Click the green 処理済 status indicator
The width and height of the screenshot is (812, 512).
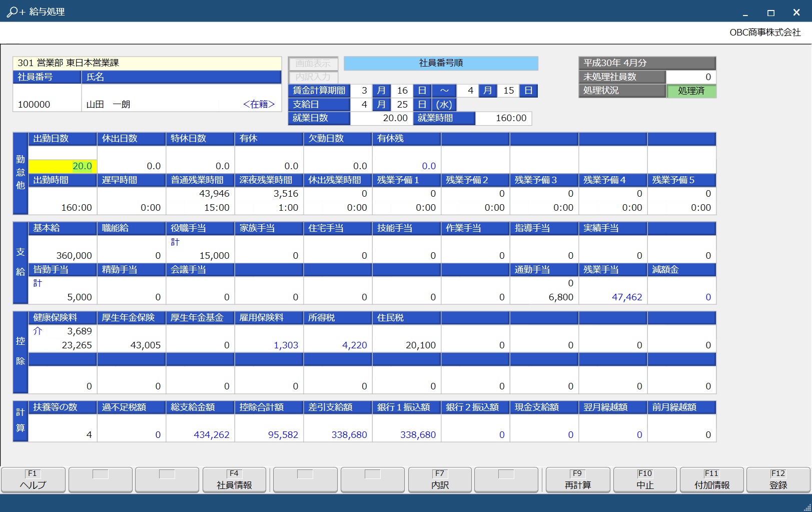tap(691, 91)
